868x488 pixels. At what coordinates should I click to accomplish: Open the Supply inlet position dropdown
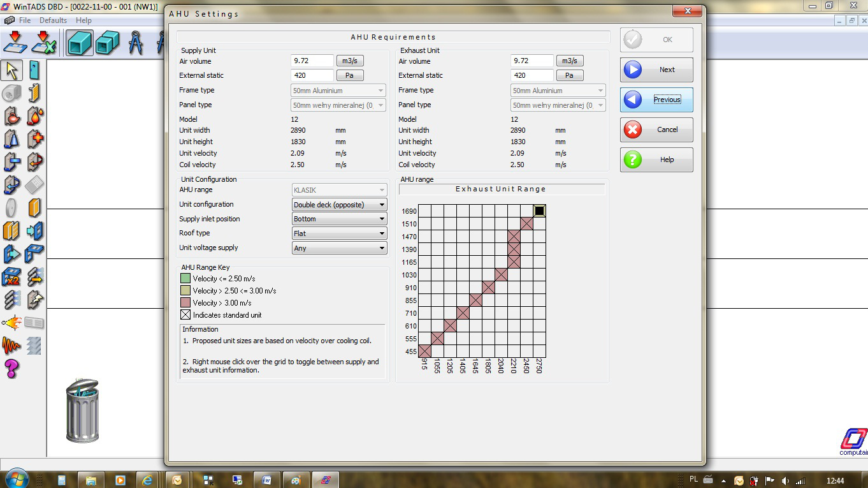tap(339, 219)
